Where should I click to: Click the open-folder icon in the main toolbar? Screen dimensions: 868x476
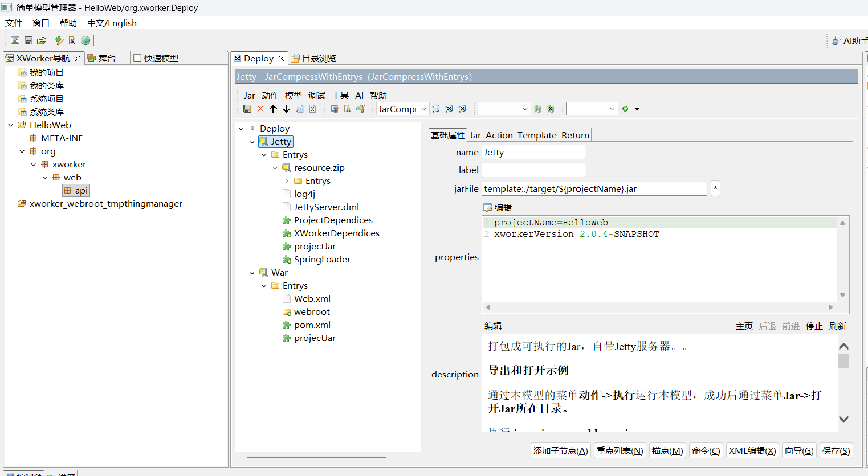[42, 40]
